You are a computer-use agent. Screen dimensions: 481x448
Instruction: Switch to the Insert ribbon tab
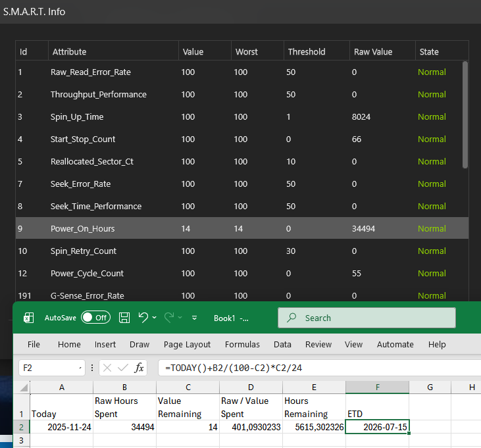pyautogui.click(x=105, y=344)
